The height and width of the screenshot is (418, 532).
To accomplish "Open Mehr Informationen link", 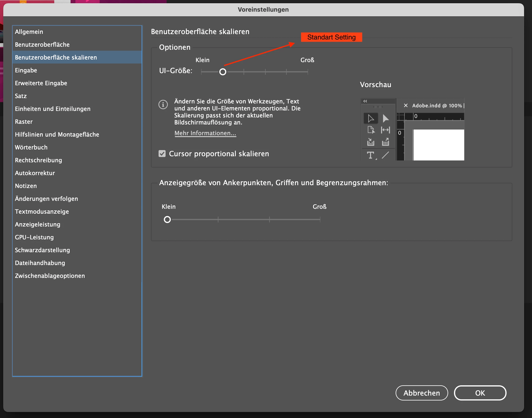I will point(205,133).
